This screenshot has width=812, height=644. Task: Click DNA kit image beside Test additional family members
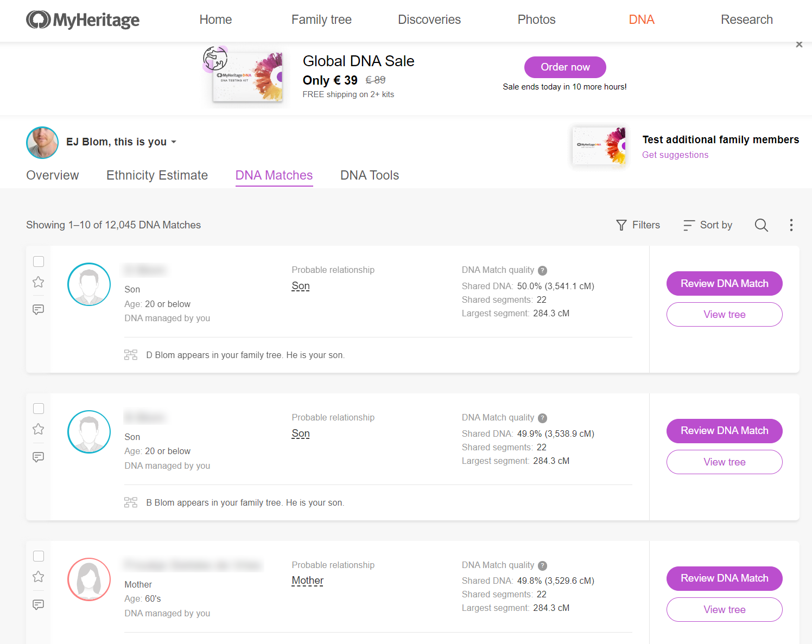pos(599,146)
